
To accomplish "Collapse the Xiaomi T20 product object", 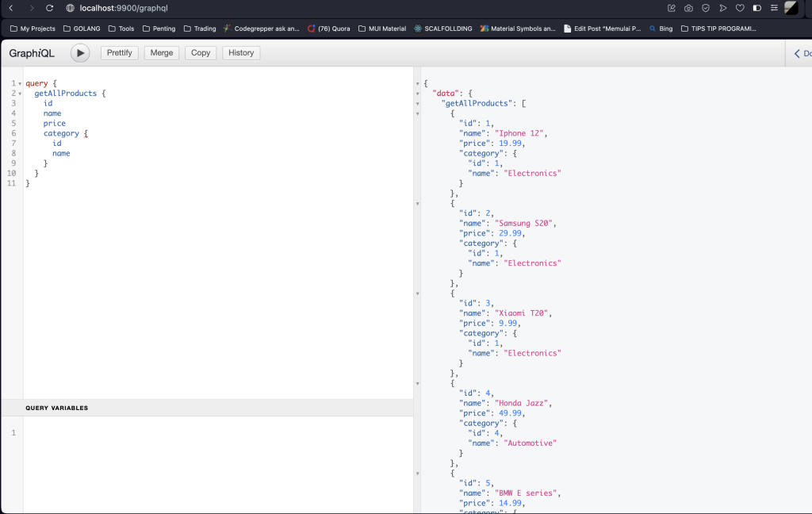I will 418,293.
